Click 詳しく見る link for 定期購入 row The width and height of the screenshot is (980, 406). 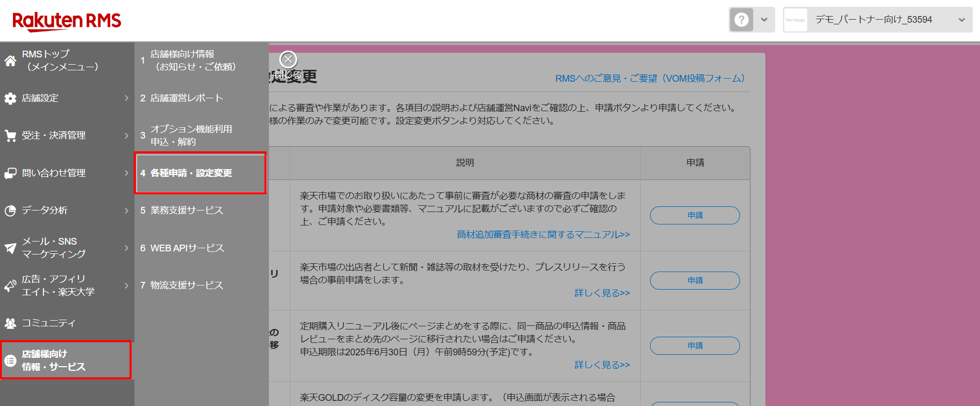(x=602, y=365)
